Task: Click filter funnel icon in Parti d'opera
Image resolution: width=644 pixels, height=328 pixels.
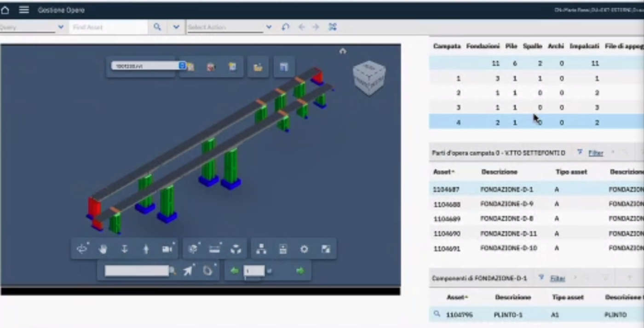Action: pyautogui.click(x=580, y=152)
